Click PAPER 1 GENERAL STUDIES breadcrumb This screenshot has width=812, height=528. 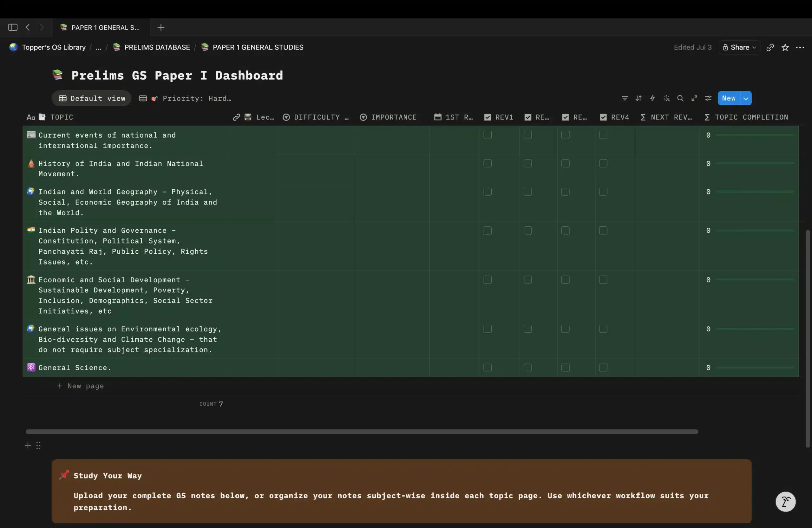pos(252,48)
